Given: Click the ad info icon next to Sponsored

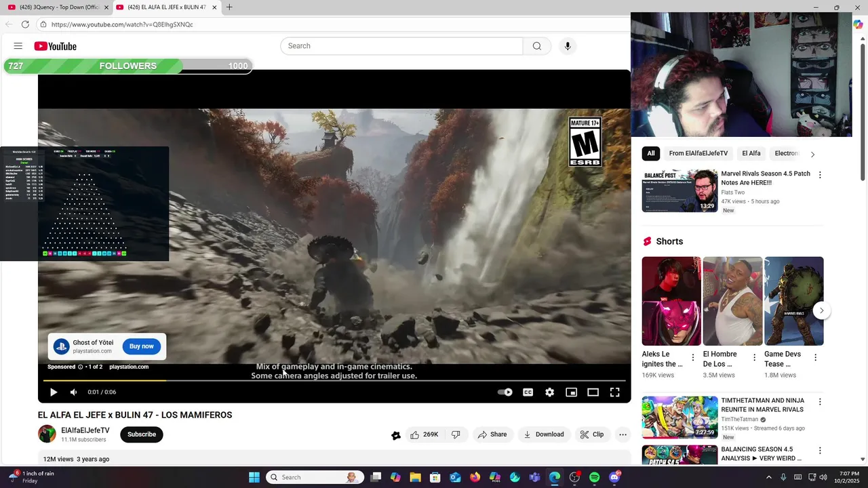Looking at the screenshot, I should 80,367.
